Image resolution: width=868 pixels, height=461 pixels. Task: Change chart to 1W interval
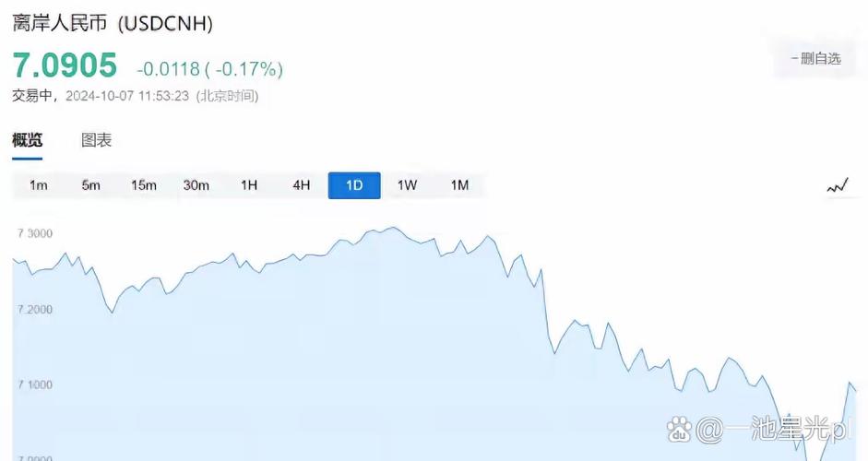click(x=407, y=185)
